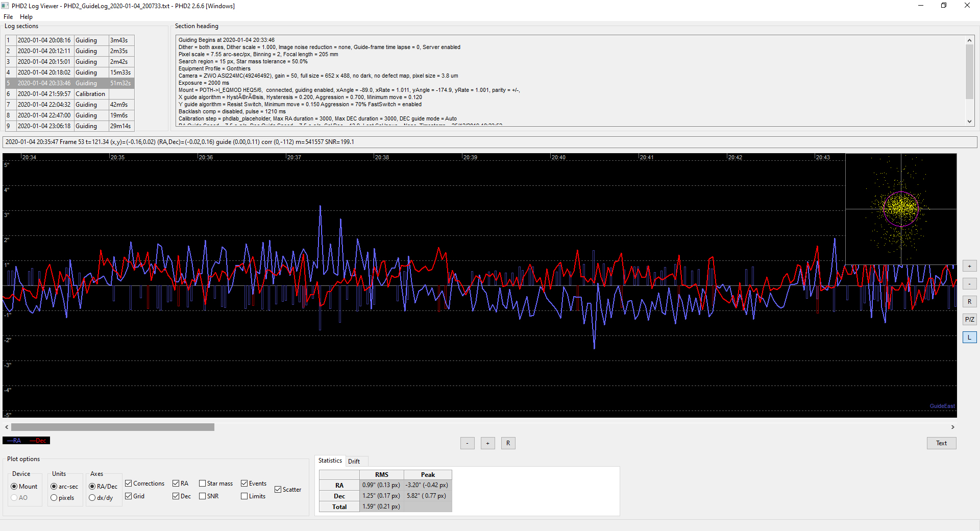Click horizontal R reset button below graph

point(508,443)
